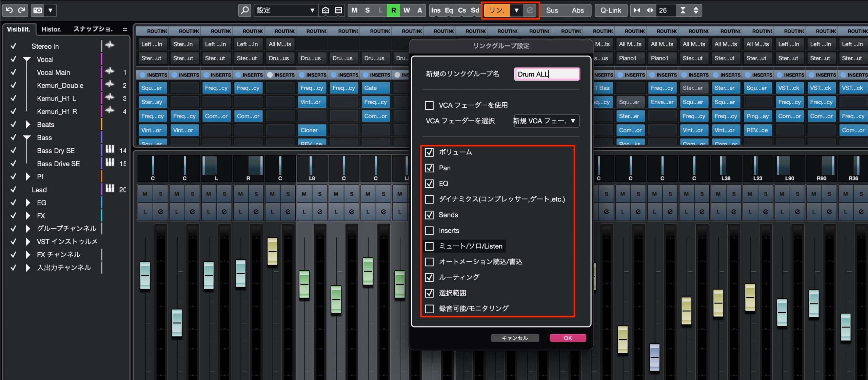Image resolution: width=868 pixels, height=380 pixels.
Task: Switch to the Histor. tab
Action: click(x=51, y=29)
